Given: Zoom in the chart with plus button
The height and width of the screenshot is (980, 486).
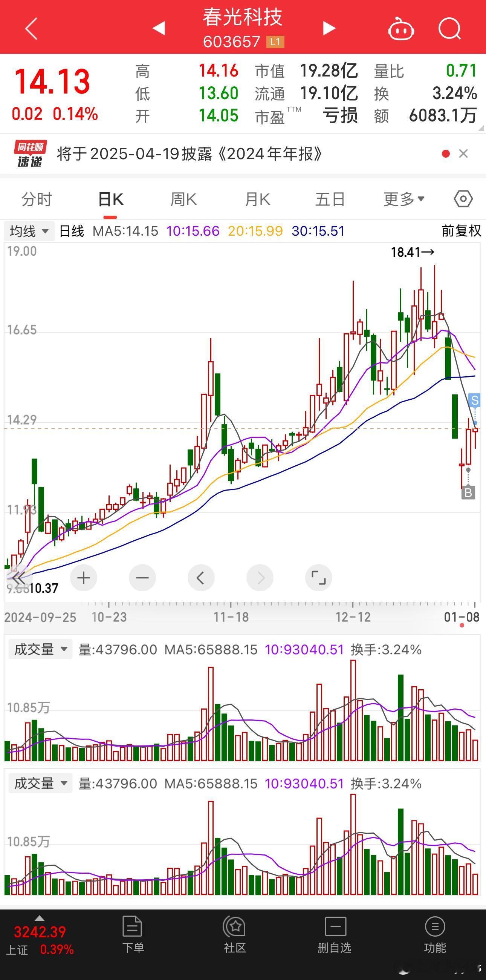Looking at the screenshot, I should tap(84, 578).
